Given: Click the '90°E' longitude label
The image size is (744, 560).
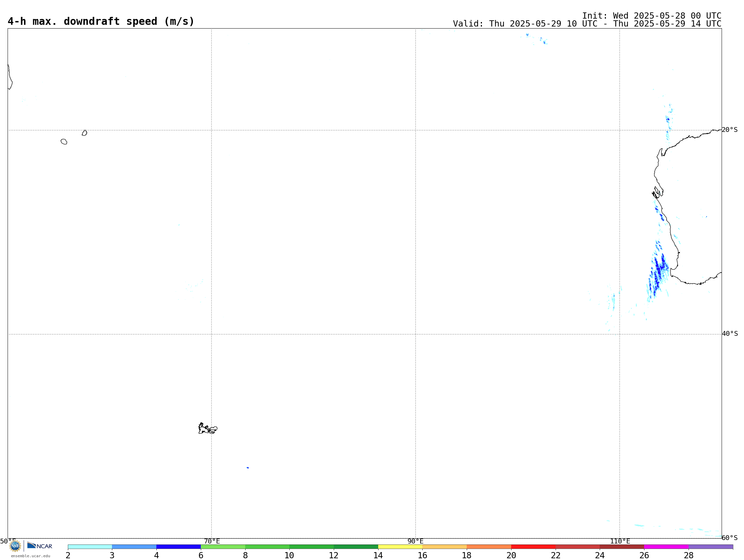Looking at the screenshot, I should (415, 541).
